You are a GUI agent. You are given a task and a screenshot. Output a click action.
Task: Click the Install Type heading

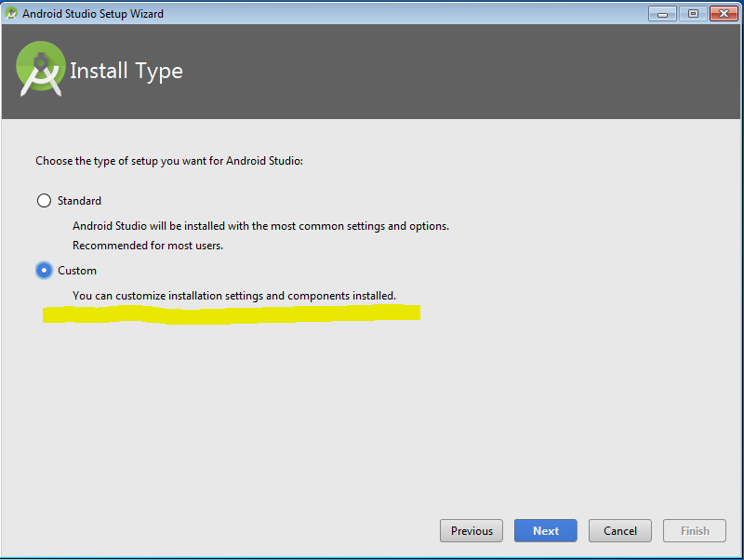pos(126,72)
